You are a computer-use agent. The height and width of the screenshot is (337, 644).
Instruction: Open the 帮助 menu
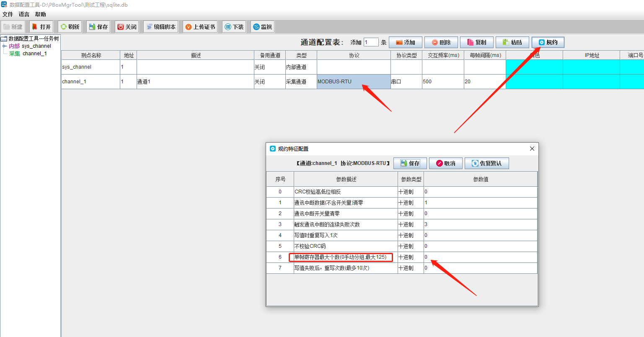(41, 14)
